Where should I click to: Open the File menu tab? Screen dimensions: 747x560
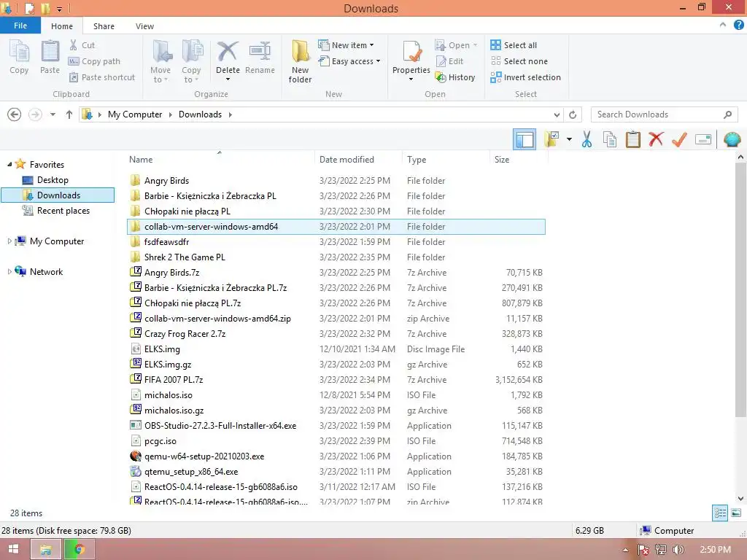20,26
